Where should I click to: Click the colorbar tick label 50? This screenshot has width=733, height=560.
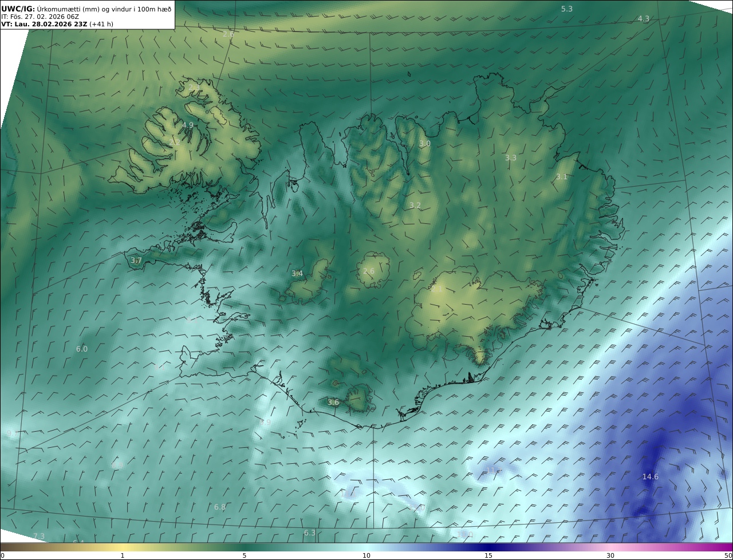point(728,555)
